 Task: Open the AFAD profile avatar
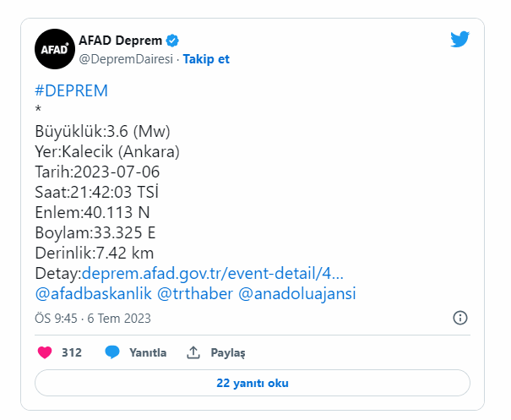click(55, 49)
